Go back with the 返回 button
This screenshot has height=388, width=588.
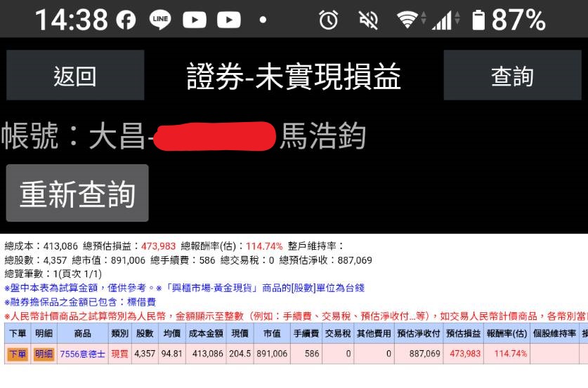(75, 75)
